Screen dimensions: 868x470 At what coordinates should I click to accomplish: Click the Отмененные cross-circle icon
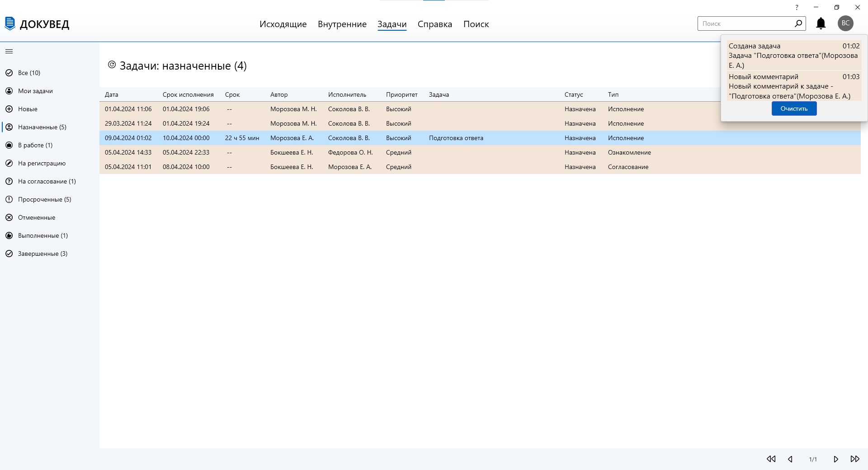click(x=9, y=217)
